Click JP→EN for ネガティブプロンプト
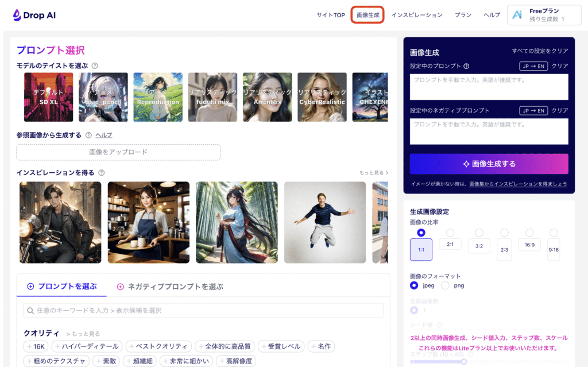Viewport: 588px width, 367px height. pos(533,111)
